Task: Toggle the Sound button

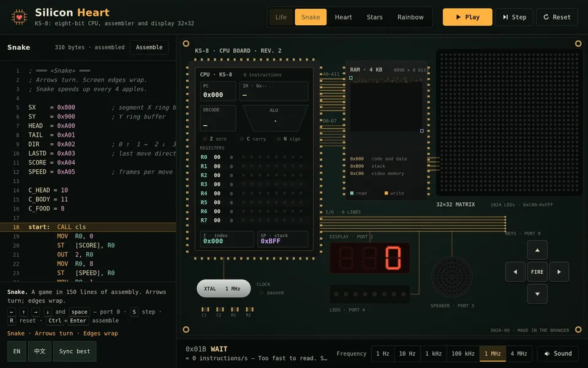Action: (558, 353)
